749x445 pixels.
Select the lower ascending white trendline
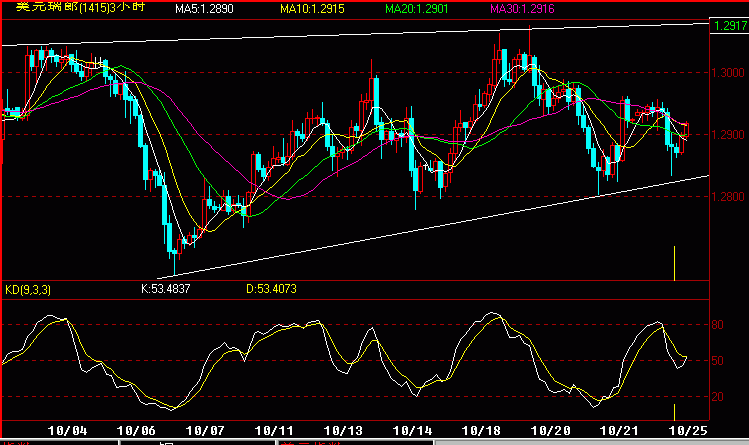(x=433, y=227)
